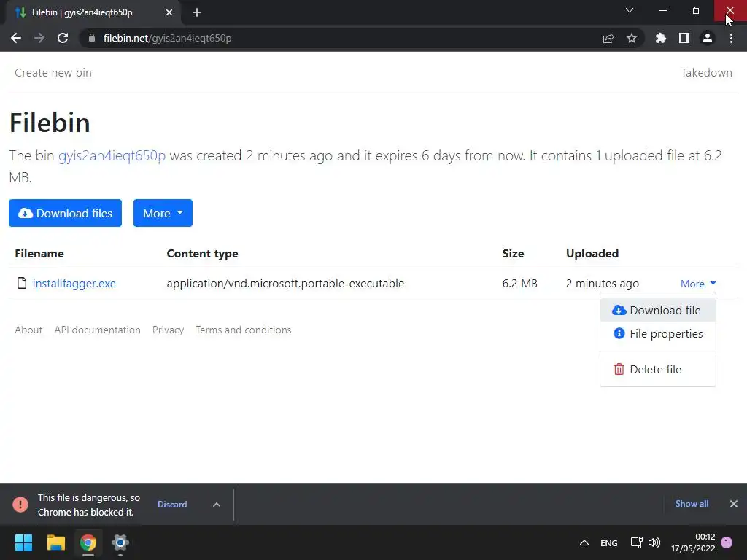Show all downloads
Viewport: 747px width, 560px height.
click(692, 504)
